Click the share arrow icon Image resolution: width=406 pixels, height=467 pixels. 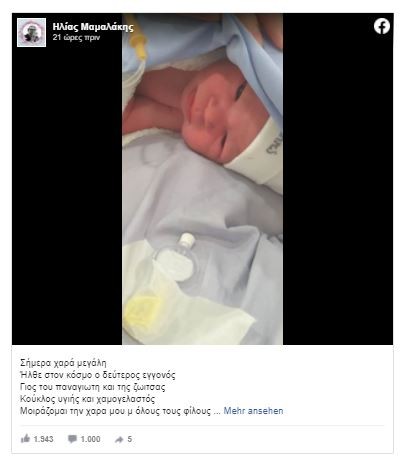[x=119, y=439]
